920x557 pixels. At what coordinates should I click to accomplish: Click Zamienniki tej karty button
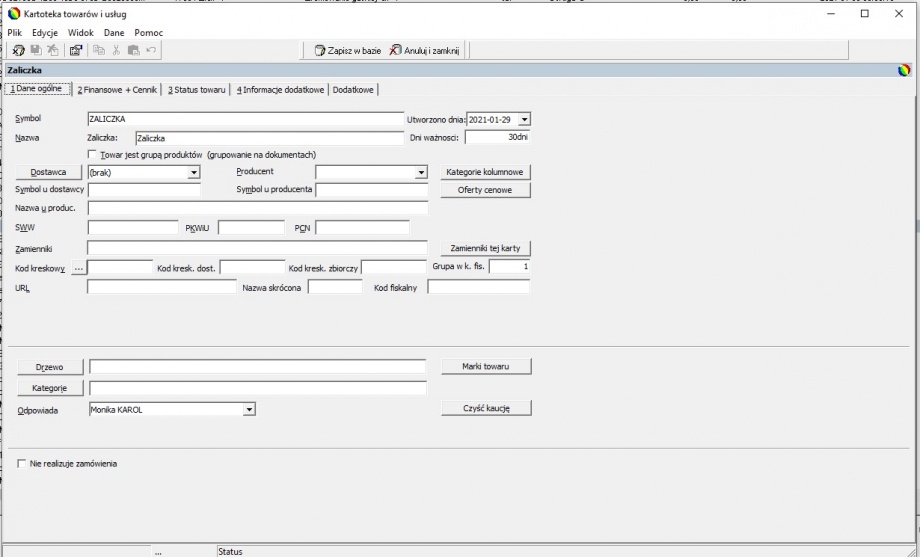coord(485,248)
